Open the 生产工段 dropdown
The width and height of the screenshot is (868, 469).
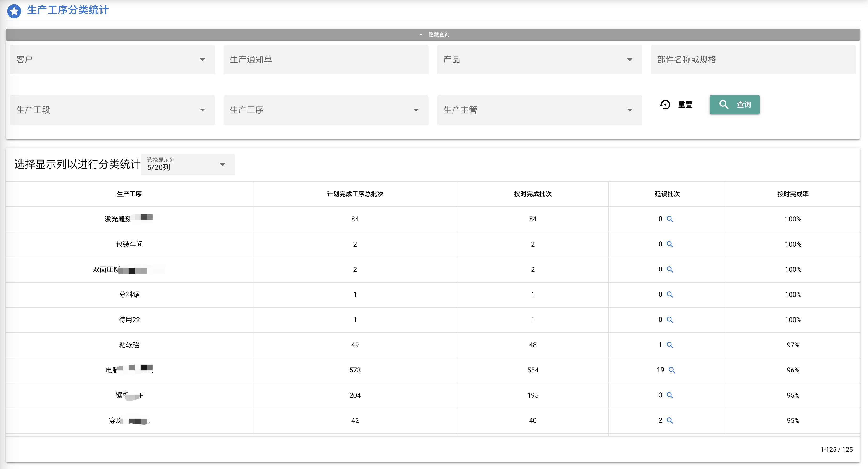coord(113,110)
